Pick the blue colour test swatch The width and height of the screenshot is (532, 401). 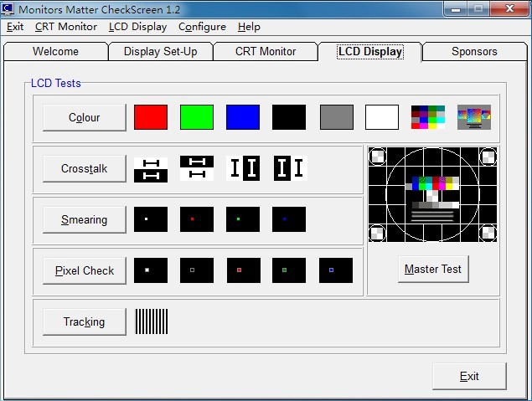pos(243,117)
